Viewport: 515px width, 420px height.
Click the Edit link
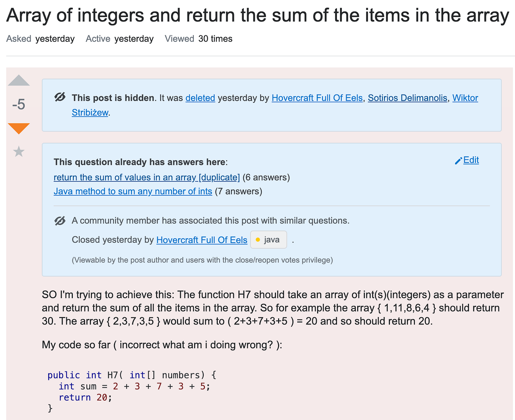click(471, 160)
